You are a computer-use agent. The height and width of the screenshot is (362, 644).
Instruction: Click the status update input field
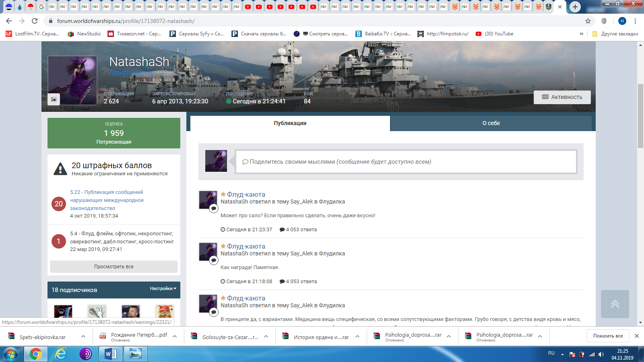[x=406, y=162]
